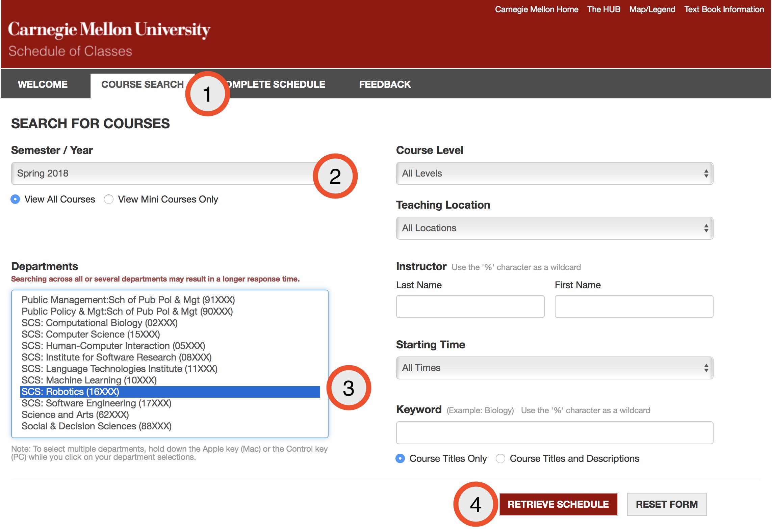
Task: Click the instructor Last Name field
Action: (x=470, y=307)
